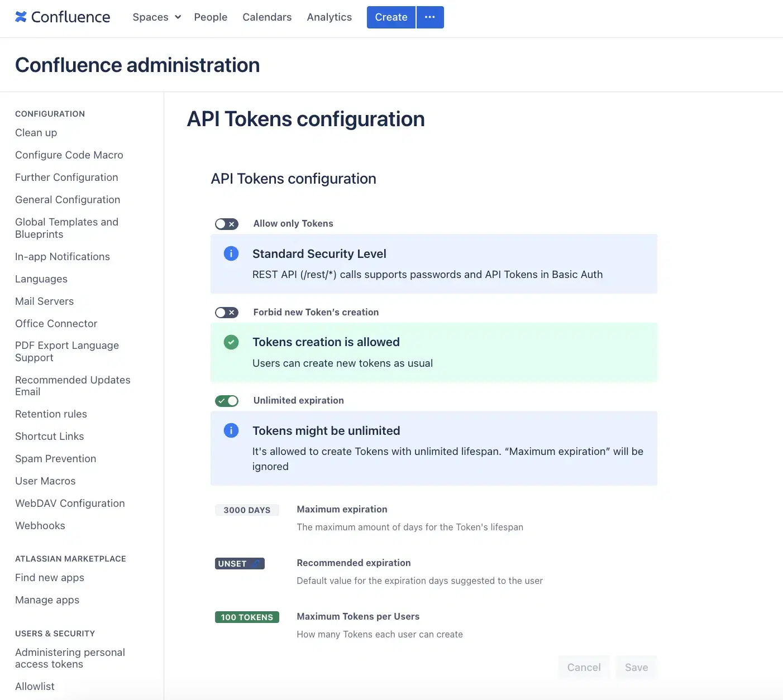Open Shortcut Links

50,437
